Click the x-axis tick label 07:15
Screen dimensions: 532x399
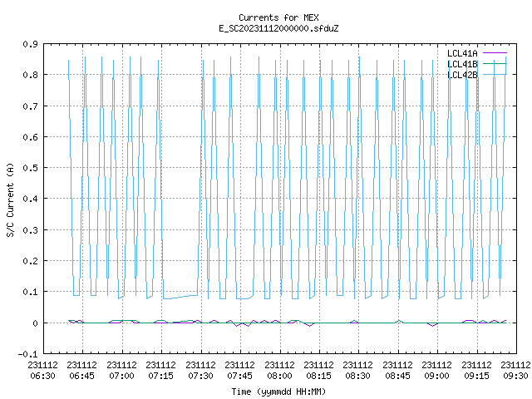pyautogui.click(x=160, y=376)
